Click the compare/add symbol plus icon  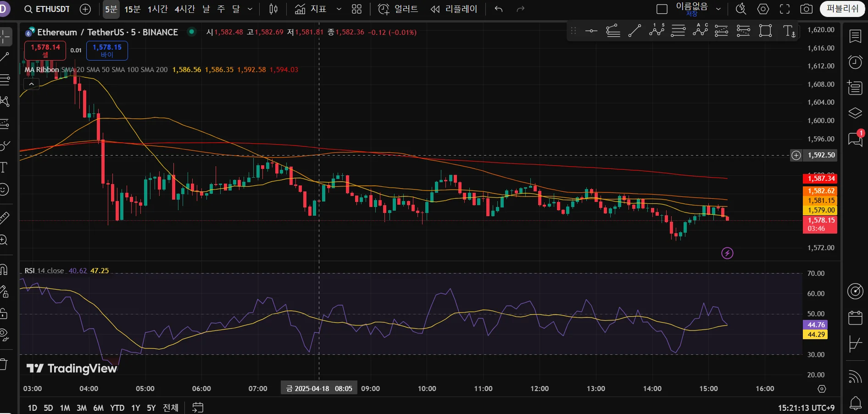[85, 9]
